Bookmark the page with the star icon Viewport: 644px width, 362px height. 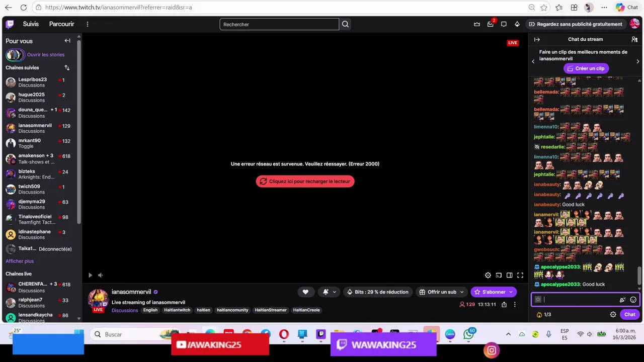tap(544, 8)
